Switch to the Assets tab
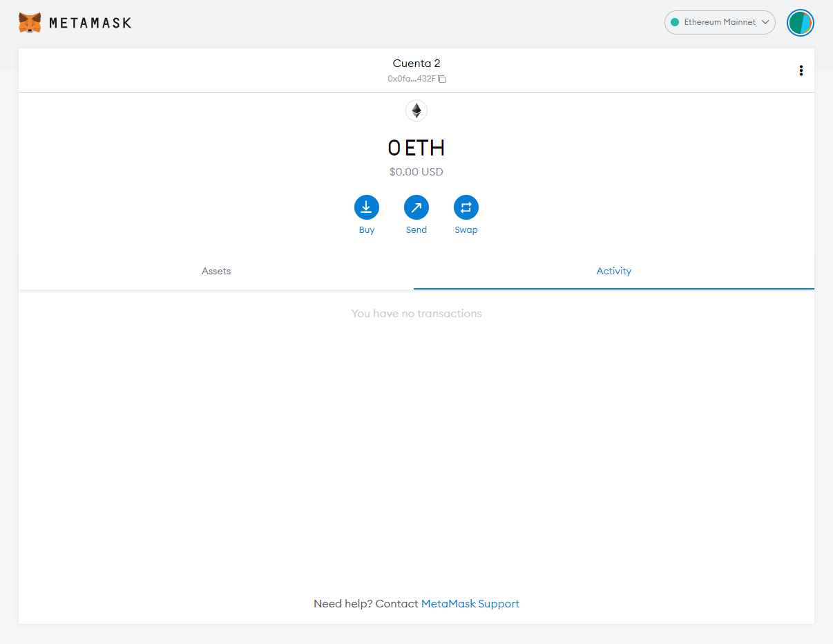 [216, 271]
